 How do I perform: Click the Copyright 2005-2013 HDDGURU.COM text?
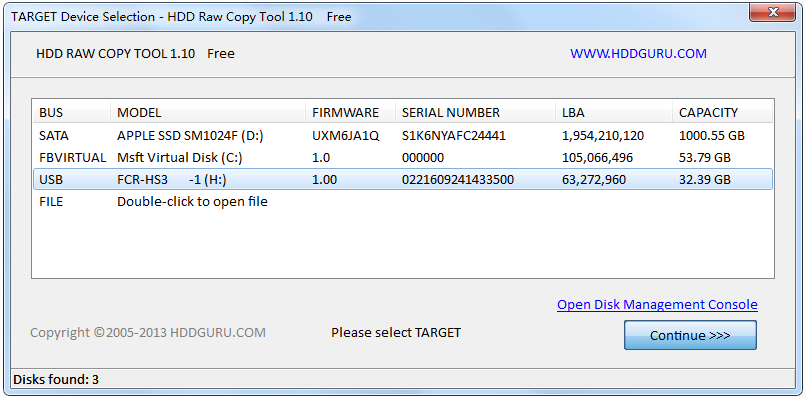(x=148, y=333)
